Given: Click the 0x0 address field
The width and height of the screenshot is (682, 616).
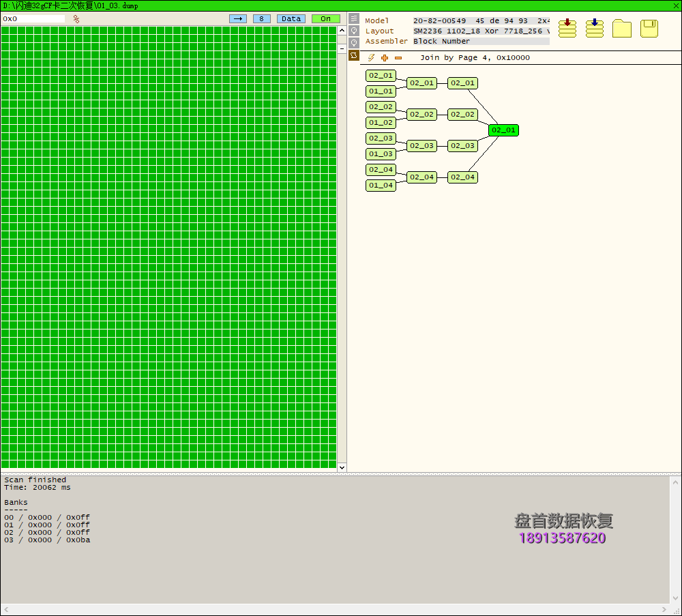Looking at the screenshot, I should point(33,18).
